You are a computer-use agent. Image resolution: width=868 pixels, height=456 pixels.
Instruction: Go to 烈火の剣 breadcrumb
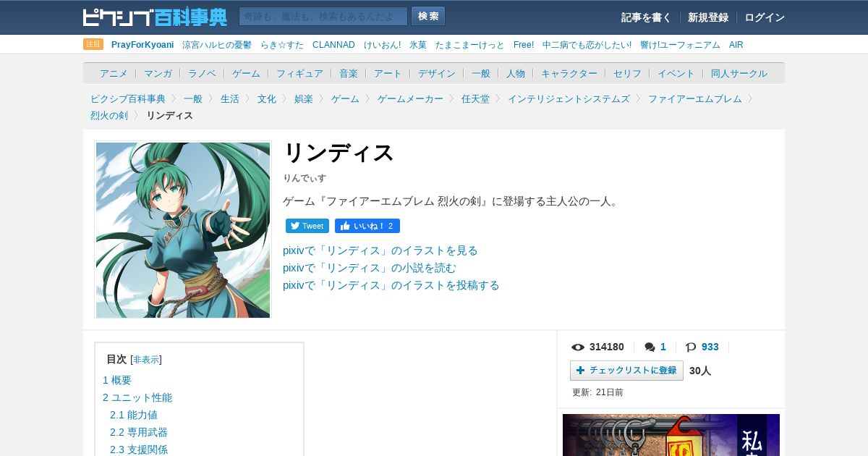109,115
